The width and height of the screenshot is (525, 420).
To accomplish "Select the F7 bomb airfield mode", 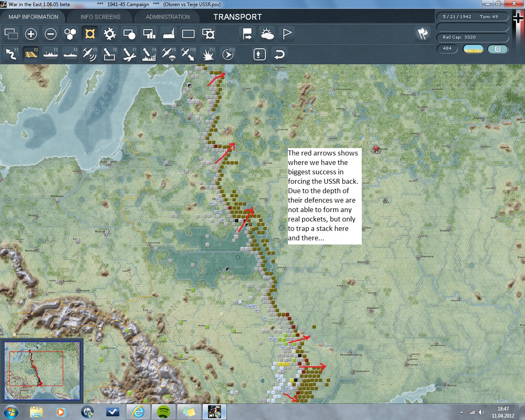I will point(129,54).
